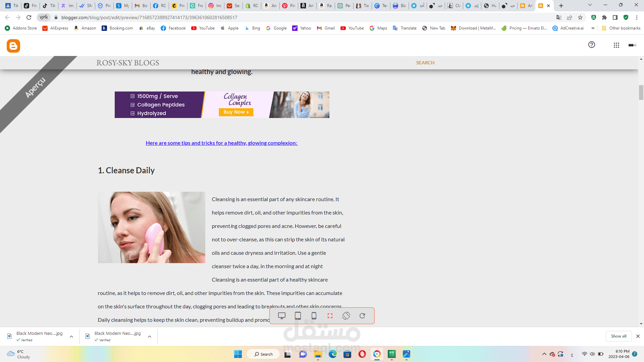Close the current Blogger preview tab

click(548, 6)
